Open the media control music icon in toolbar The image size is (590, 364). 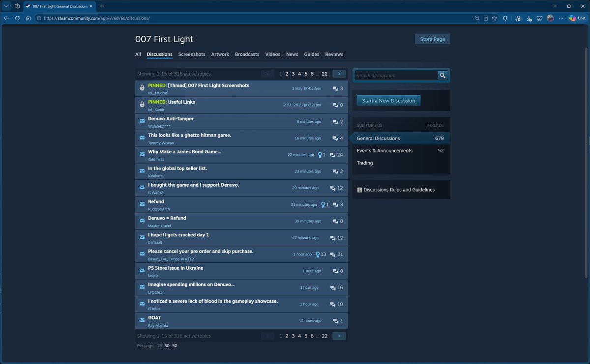click(x=518, y=18)
